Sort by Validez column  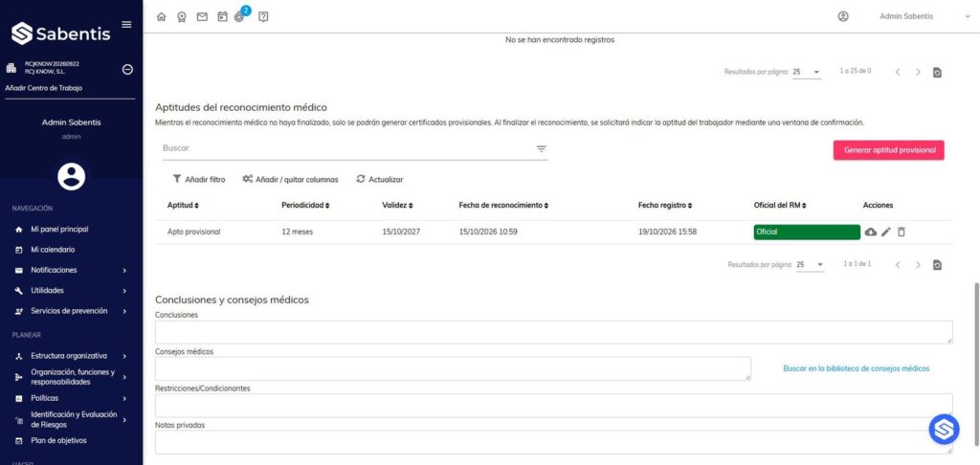click(x=397, y=206)
